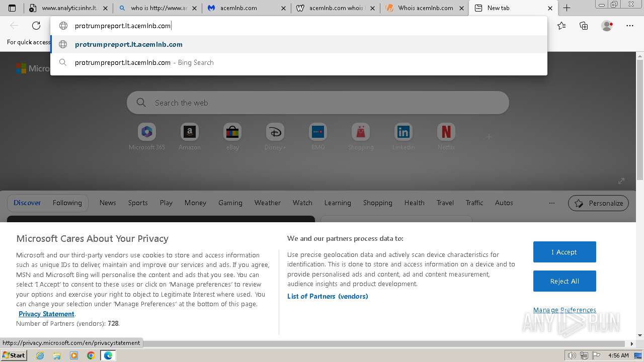
Task: Open Privacy Statement link
Action: tap(46, 314)
